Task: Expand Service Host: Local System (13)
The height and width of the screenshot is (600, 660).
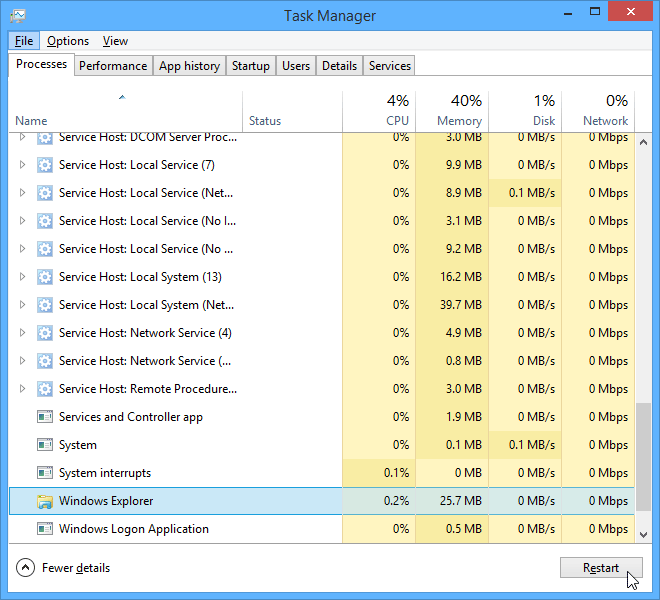Action: click(x=22, y=277)
